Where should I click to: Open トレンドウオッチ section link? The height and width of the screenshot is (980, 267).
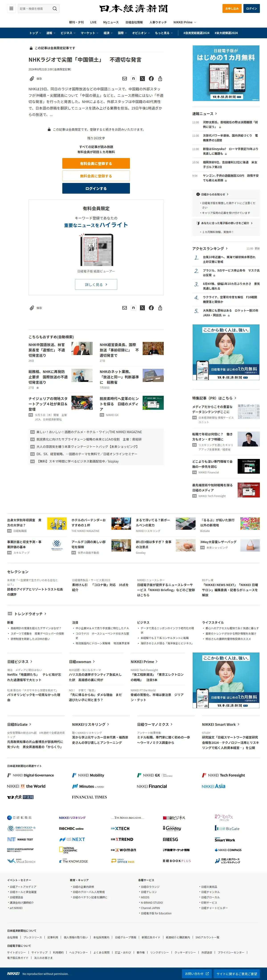30,614
